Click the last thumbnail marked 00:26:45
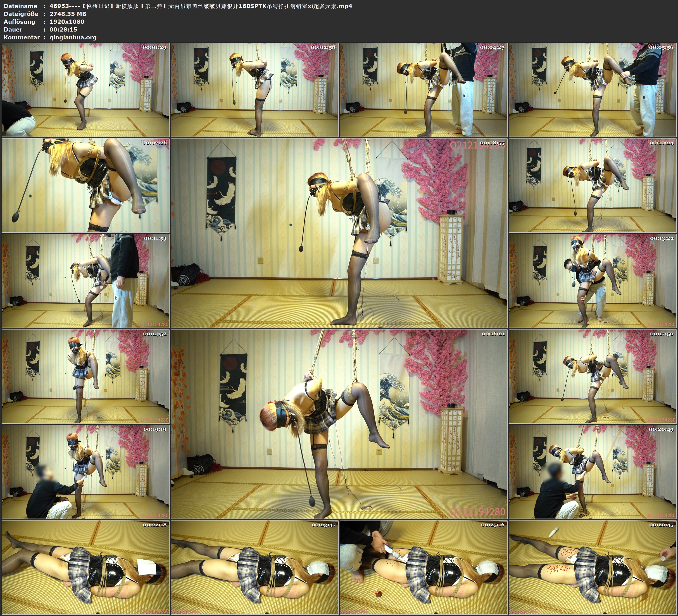This screenshot has width=678, height=616. coord(593,567)
